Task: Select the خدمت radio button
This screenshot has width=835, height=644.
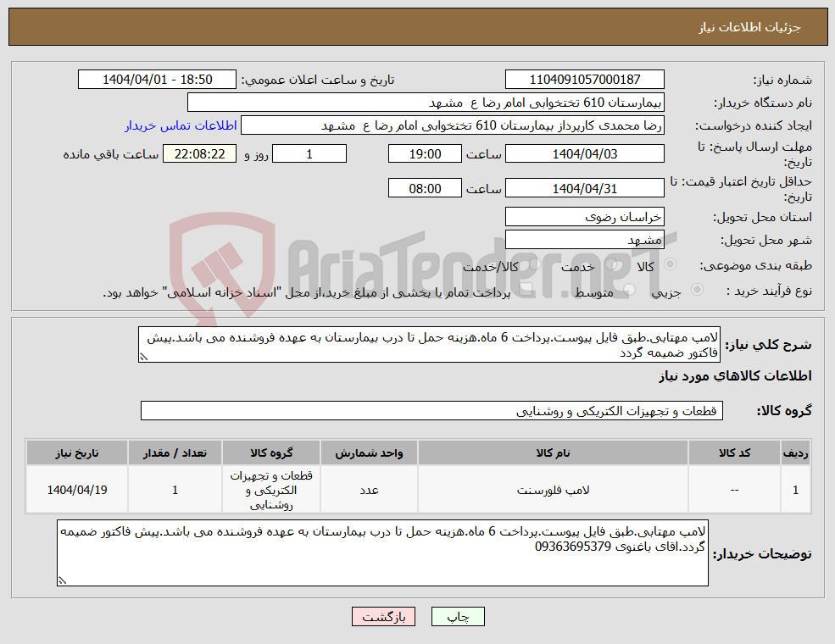Action: [x=612, y=264]
